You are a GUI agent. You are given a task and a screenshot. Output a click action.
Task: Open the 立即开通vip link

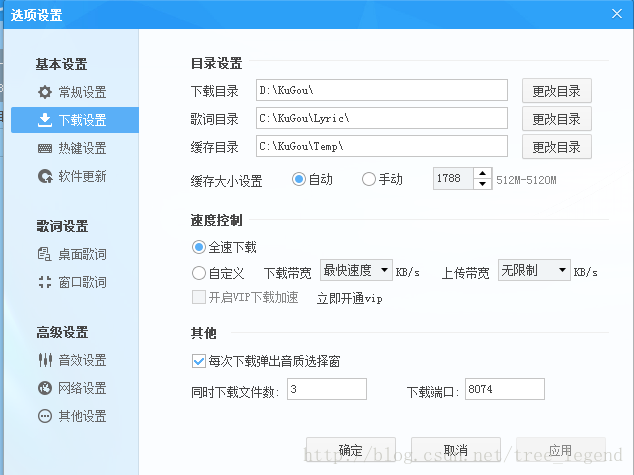click(350, 298)
